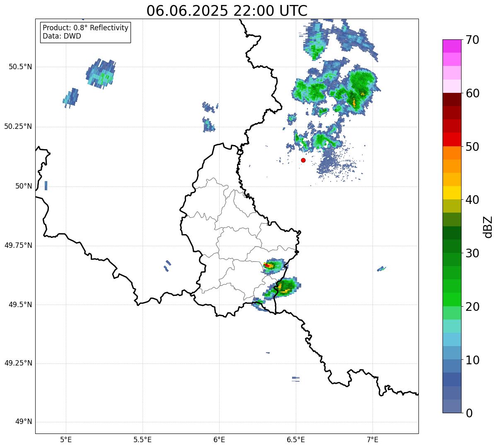This screenshot has width=498, height=448.
Task: Click the large echo cluster near 50.5°N 5.25°E
Action: pyautogui.click(x=101, y=73)
